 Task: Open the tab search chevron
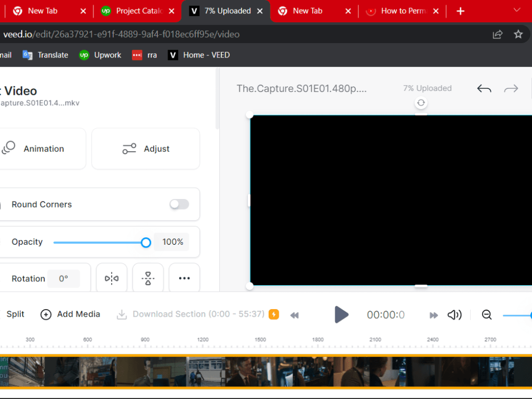pos(517,10)
